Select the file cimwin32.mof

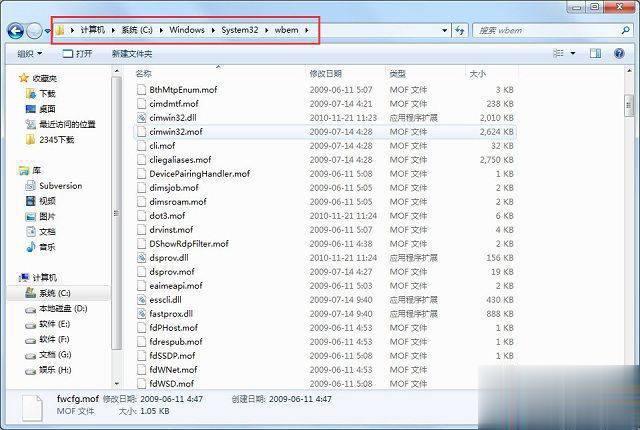pos(325,131)
